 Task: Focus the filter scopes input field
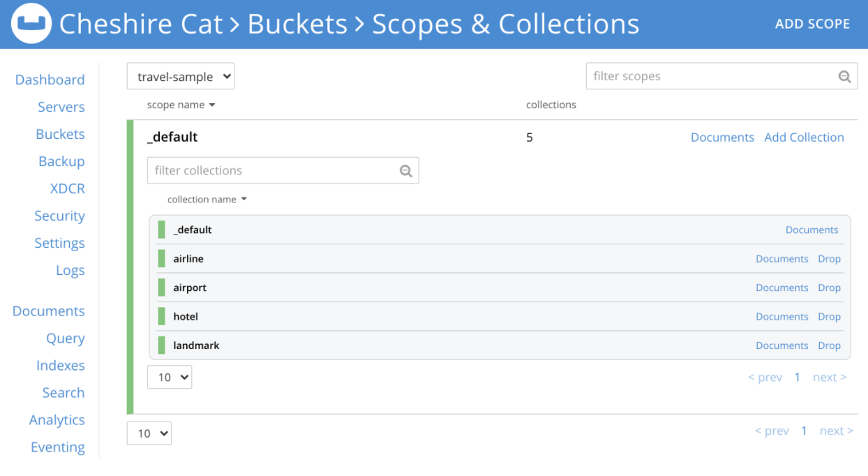coord(712,77)
